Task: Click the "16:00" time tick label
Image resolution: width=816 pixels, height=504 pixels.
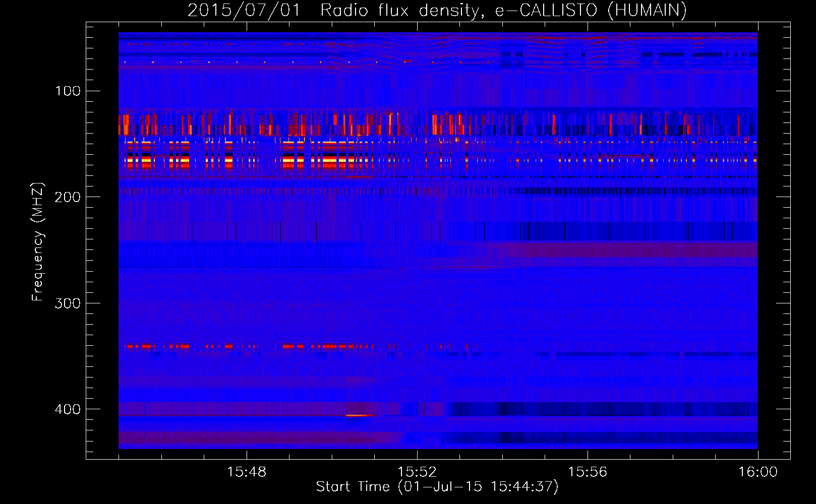Action: tap(758, 472)
